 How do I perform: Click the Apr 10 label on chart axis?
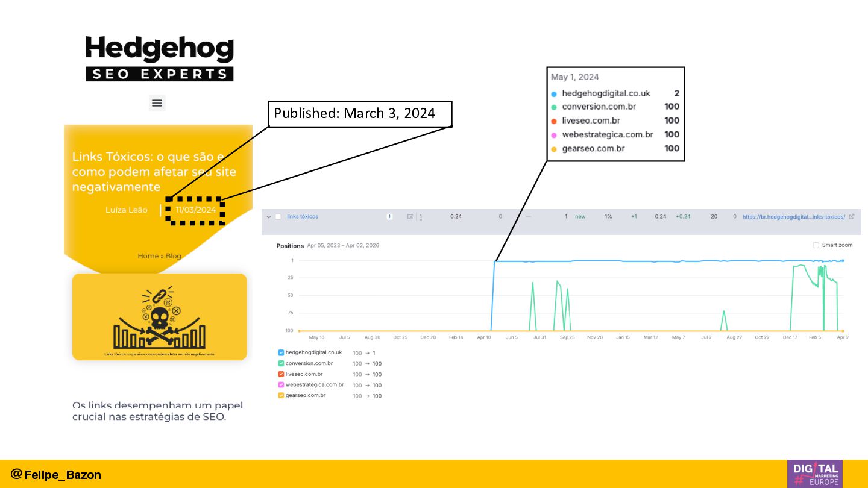[484, 337]
